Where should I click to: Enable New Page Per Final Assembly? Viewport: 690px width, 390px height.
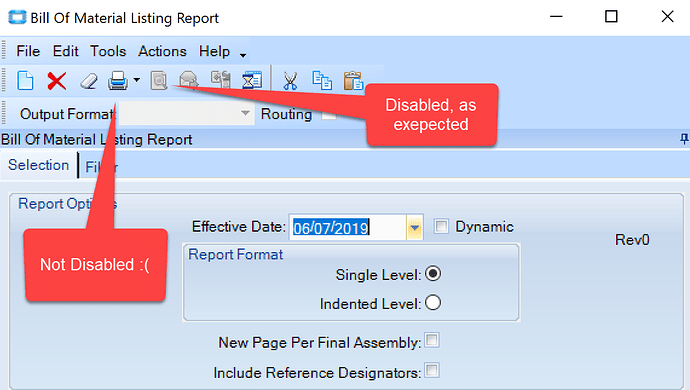[432, 340]
